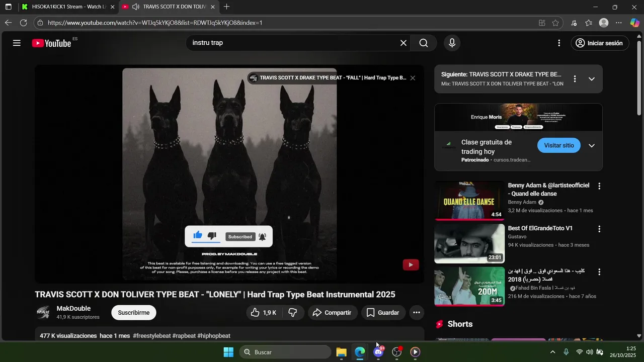Mute the tab via speaker icon
Viewport: 644px width, 362px height.
[136, 7]
